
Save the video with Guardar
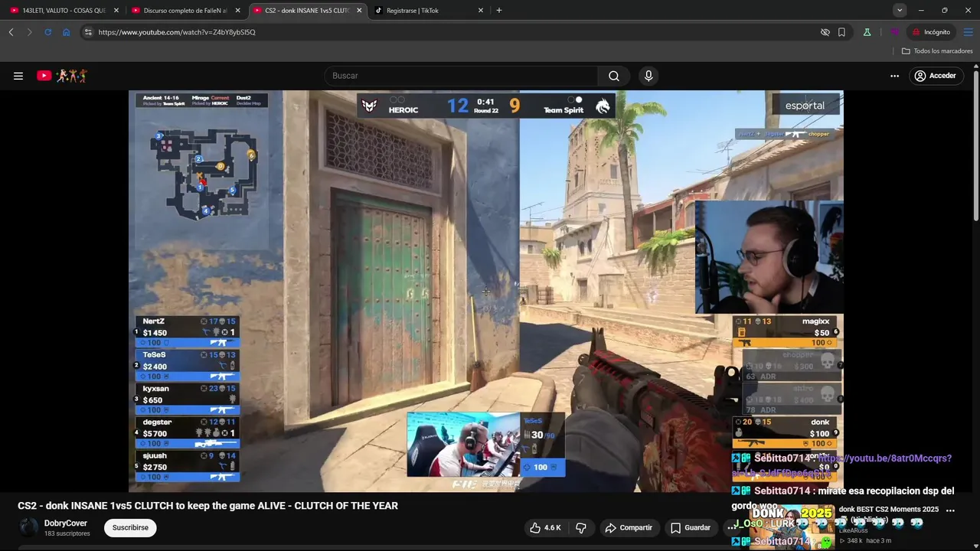click(691, 528)
